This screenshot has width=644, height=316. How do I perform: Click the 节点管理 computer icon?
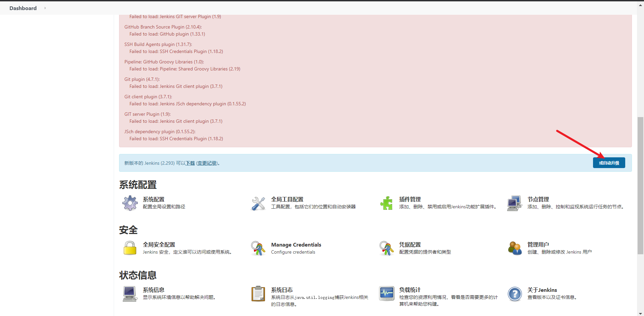(515, 203)
